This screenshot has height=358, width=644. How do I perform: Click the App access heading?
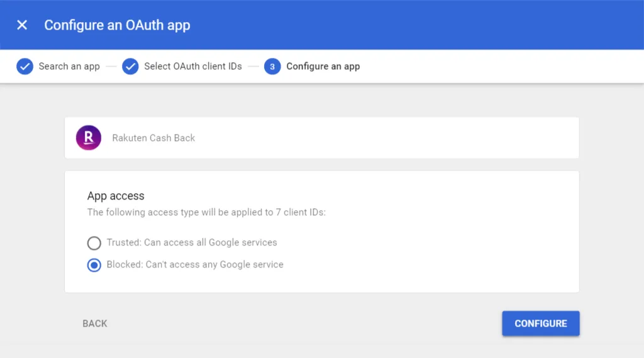click(116, 196)
